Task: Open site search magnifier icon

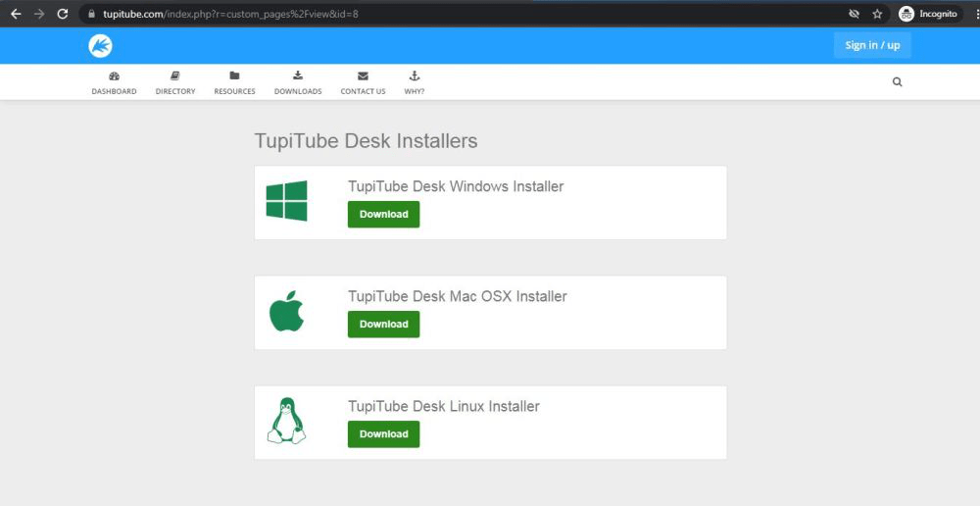Action: [x=897, y=82]
